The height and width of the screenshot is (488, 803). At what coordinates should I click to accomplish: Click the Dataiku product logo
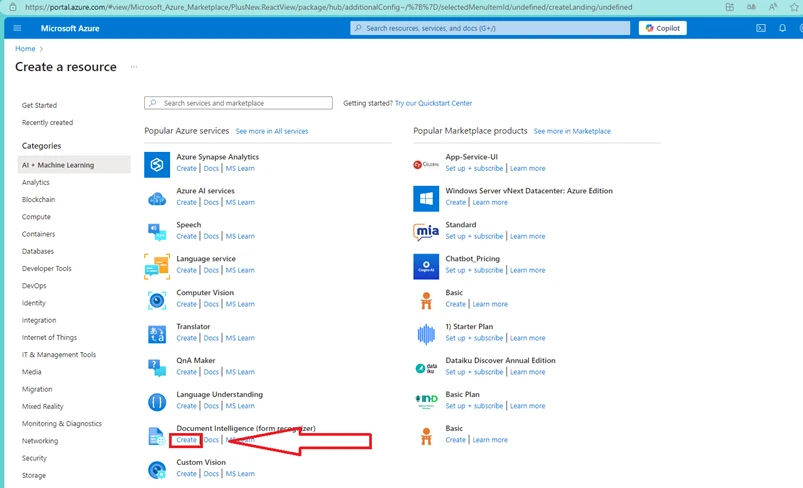click(426, 368)
